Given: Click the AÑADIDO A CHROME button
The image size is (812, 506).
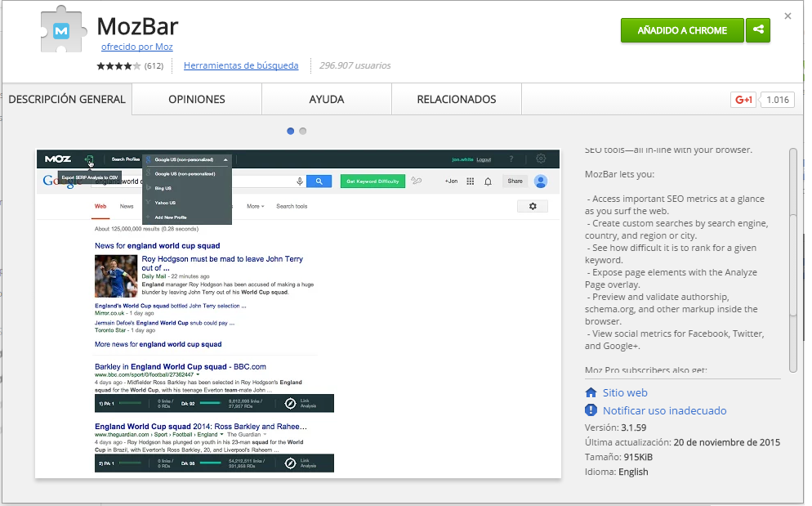Looking at the screenshot, I should point(682,30).
